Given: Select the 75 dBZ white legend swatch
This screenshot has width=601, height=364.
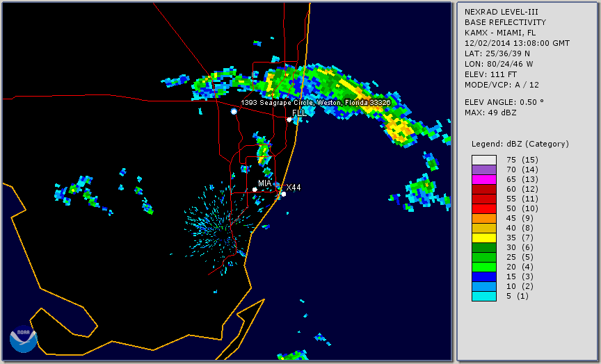Looking at the screenshot, I should coord(484,160).
